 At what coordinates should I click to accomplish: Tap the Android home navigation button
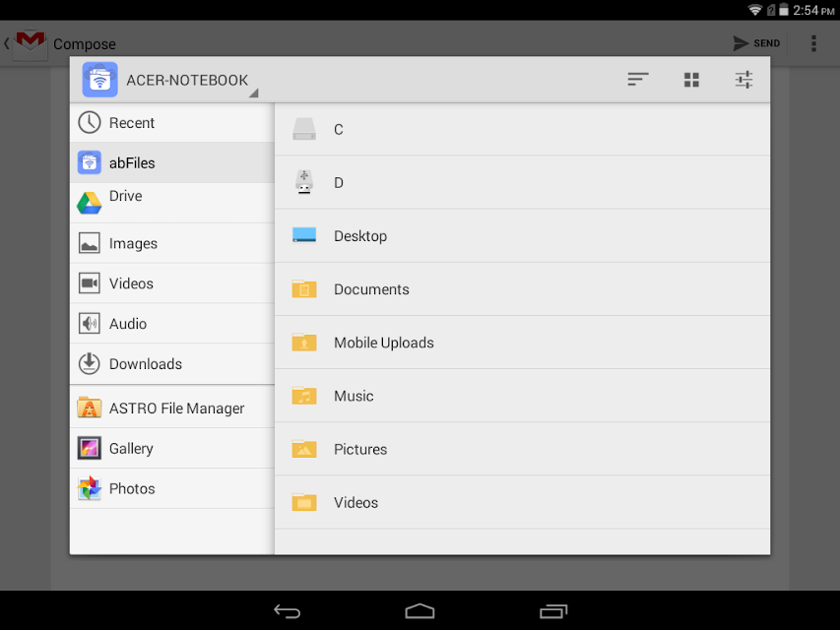tap(420, 611)
